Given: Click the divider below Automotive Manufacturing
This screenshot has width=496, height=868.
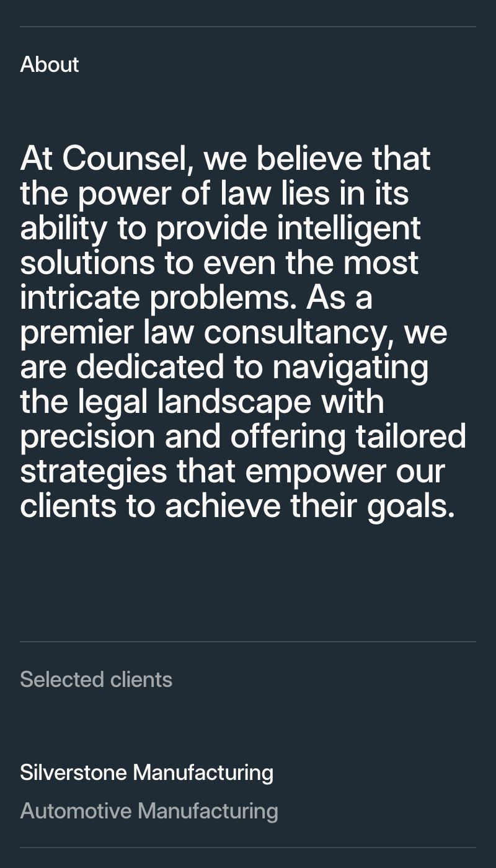Looking at the screenshot, I should tap(248, 848).
